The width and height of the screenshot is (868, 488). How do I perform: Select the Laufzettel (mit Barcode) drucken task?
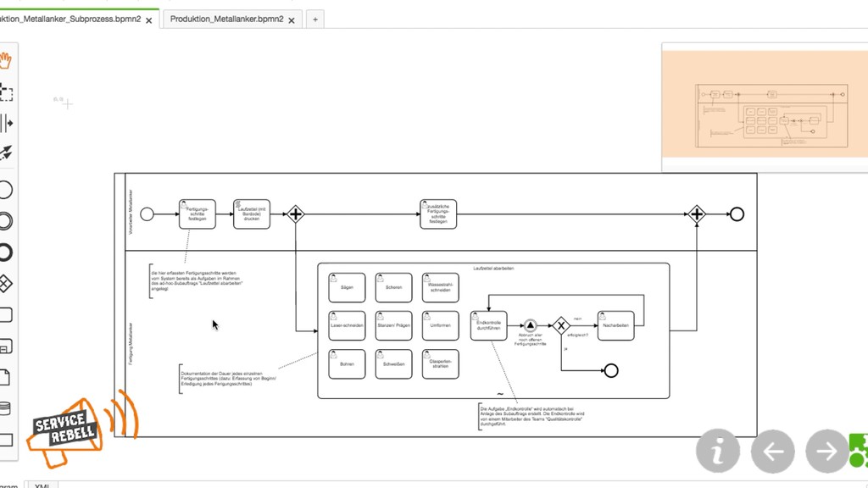coord(252,214)
